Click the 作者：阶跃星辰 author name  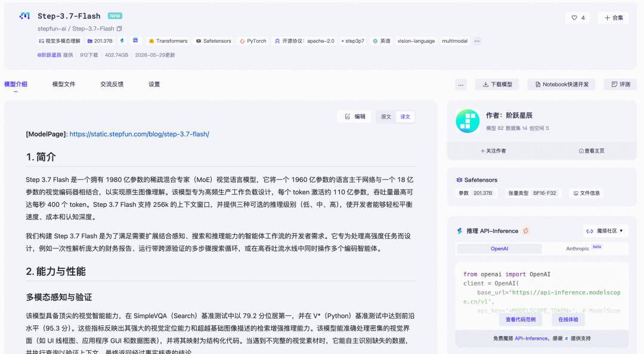[509, 116]
